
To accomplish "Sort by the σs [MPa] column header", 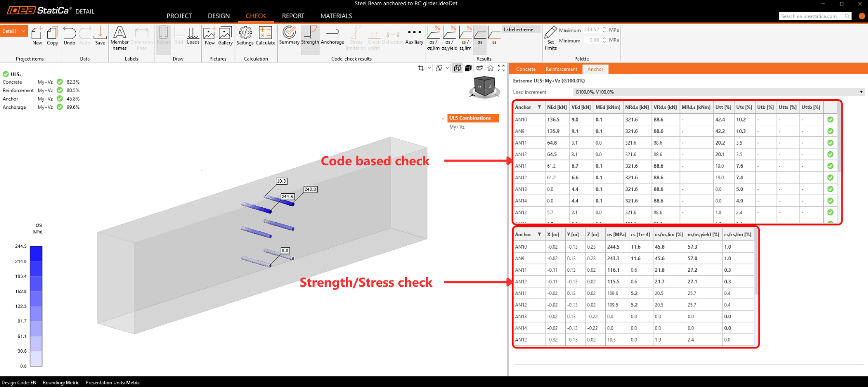I will coord(617,235).
